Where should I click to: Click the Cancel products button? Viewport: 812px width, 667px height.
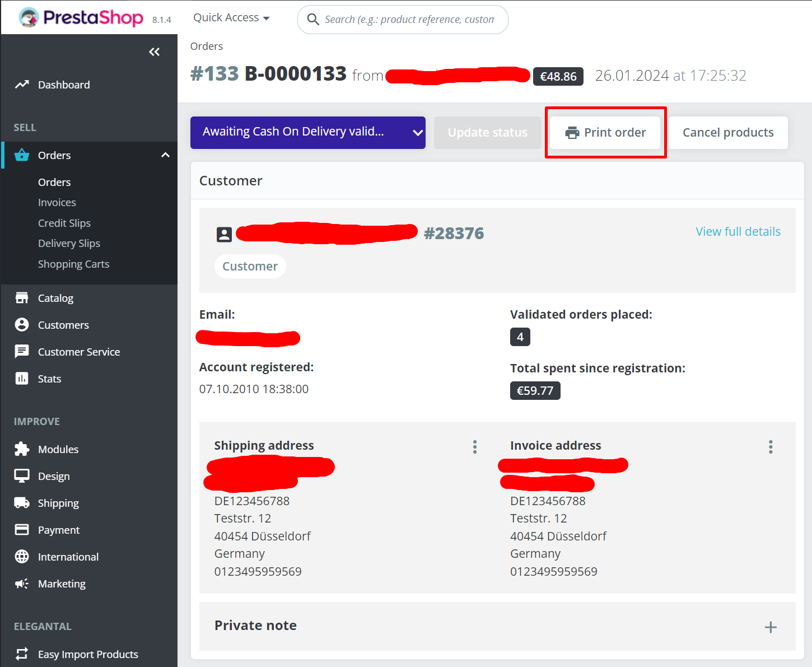(728, 133)
